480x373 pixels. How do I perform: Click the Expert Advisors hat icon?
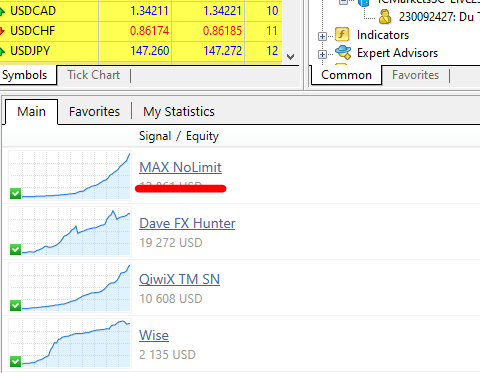(x=343, y=52)
